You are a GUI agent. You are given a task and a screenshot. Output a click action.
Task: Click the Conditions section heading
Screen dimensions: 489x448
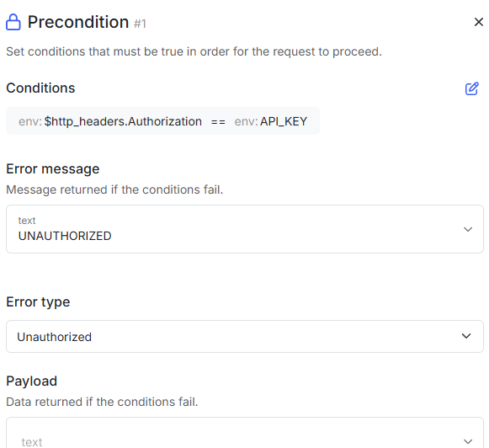click(40, 88)
